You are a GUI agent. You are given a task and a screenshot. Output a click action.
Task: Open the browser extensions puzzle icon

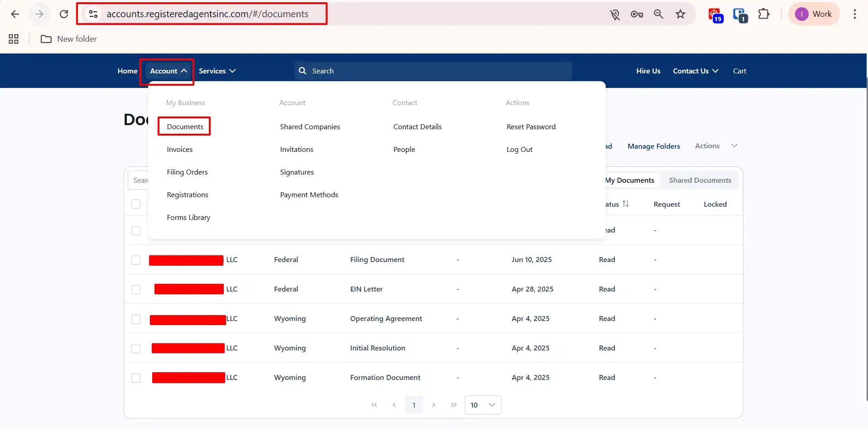click(x=763, y=14)
